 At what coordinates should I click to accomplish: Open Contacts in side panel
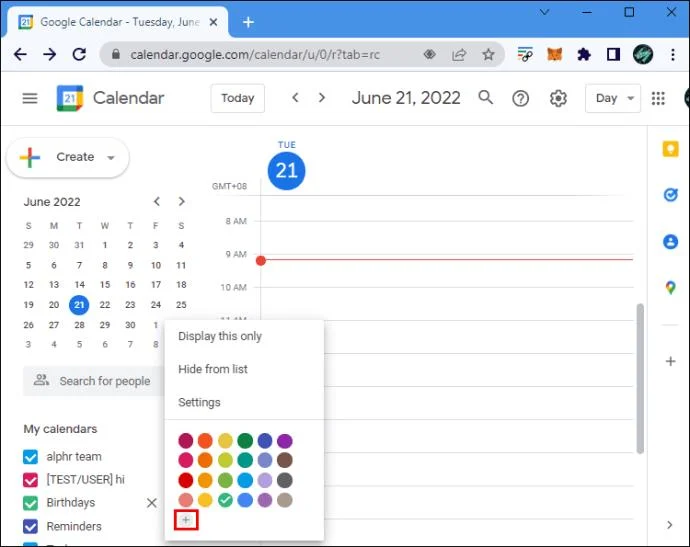670,242
